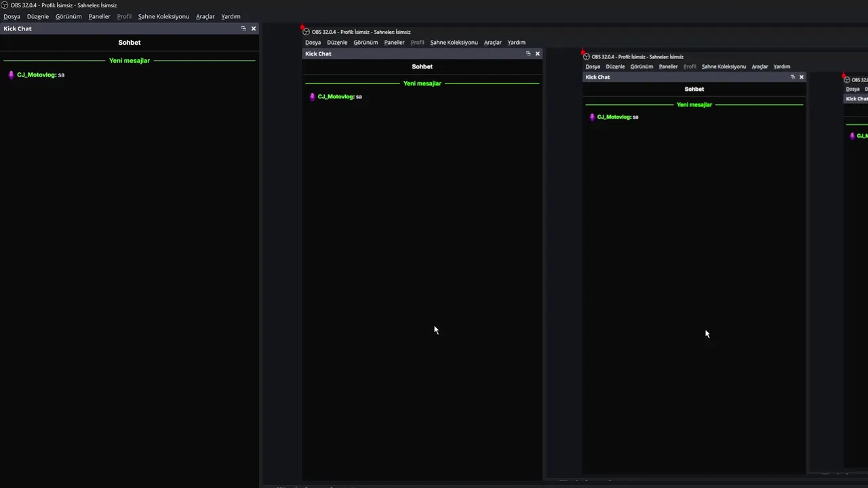Open Düzenle menu in the right nested OBS window
868x488 pixels.
[x=615, y=66]
